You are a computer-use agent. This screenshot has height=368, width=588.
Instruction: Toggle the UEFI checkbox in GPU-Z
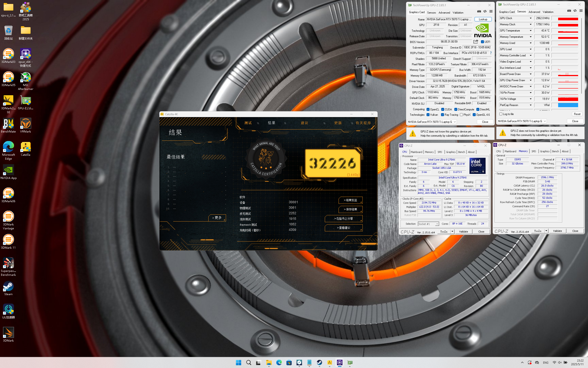(x=482, y=42)
